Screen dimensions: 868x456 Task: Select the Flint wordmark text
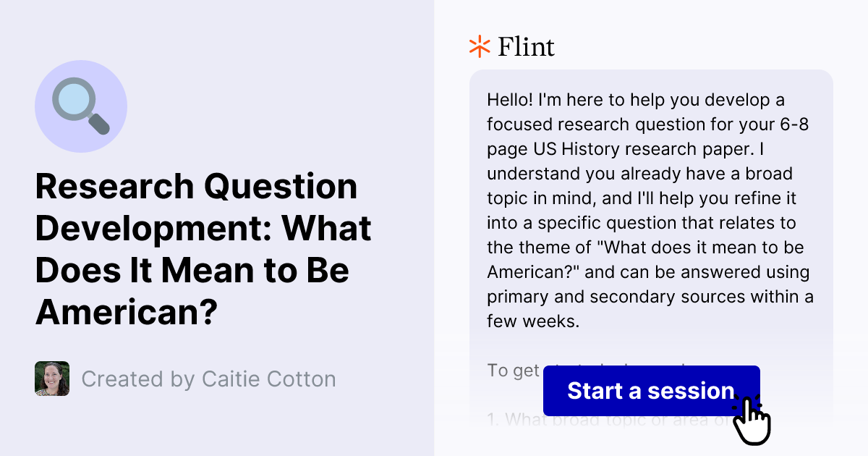point(526,47)
